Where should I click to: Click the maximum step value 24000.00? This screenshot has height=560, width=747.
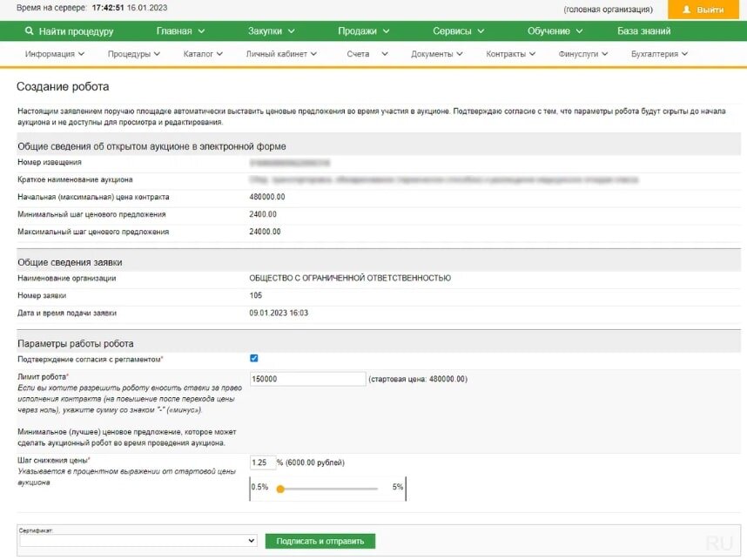(265, 232)
